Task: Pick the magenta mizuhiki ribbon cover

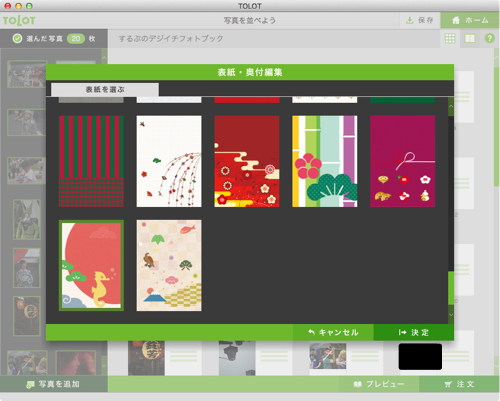Action: coord(402,161)
